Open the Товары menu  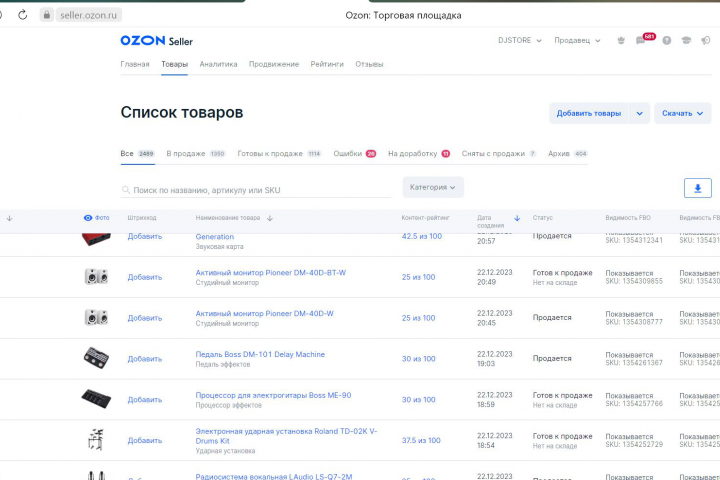click(174, 64)
